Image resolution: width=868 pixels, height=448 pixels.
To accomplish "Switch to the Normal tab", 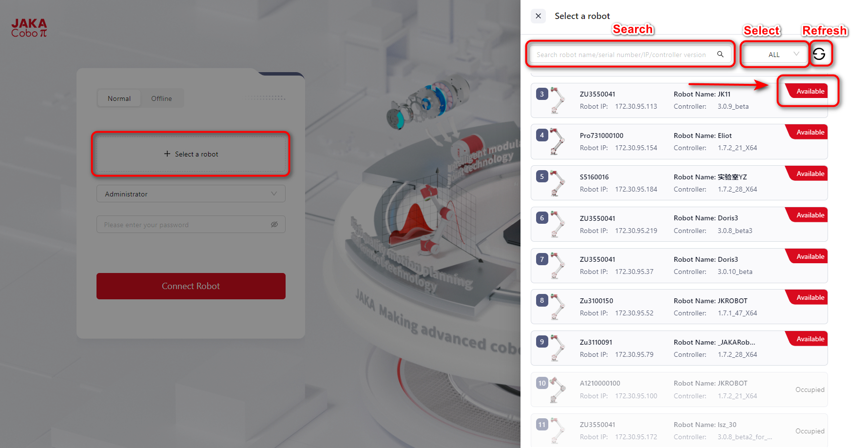I will (x=119, y=98).
